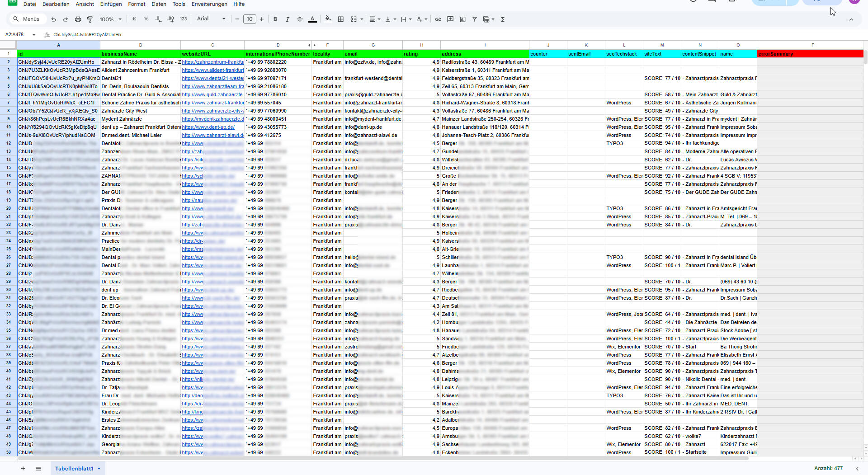868x475 pixels.
Task: Expand the Tabellenblatt1 sheet tab menu
Action: coord(99,469)
